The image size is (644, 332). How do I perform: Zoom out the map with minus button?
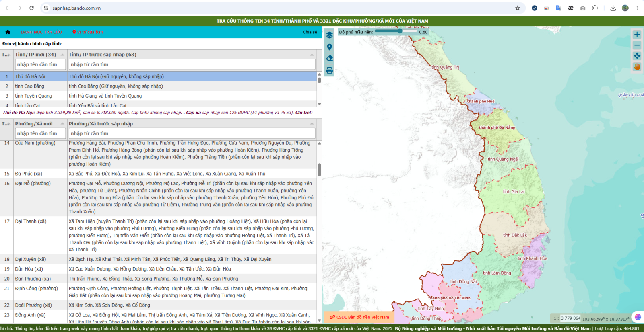637,45
